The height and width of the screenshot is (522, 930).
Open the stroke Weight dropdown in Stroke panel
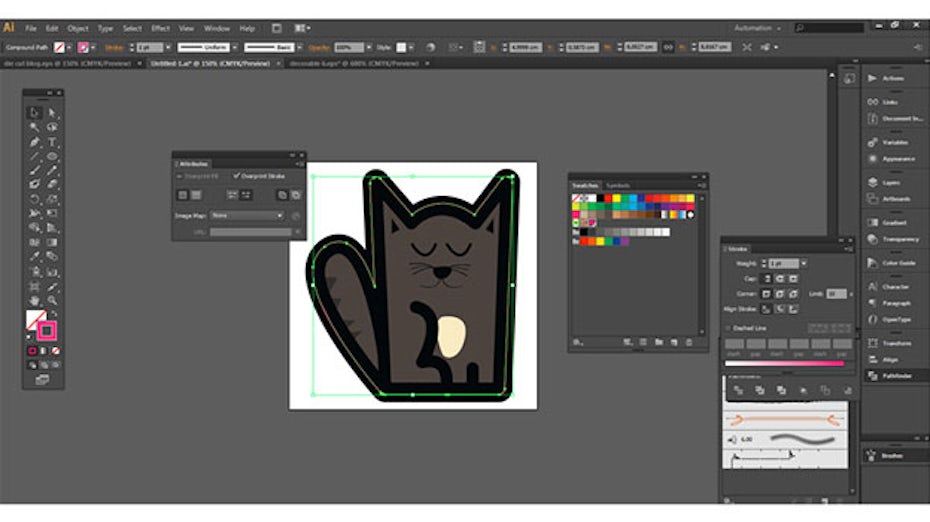coord(802,263)
